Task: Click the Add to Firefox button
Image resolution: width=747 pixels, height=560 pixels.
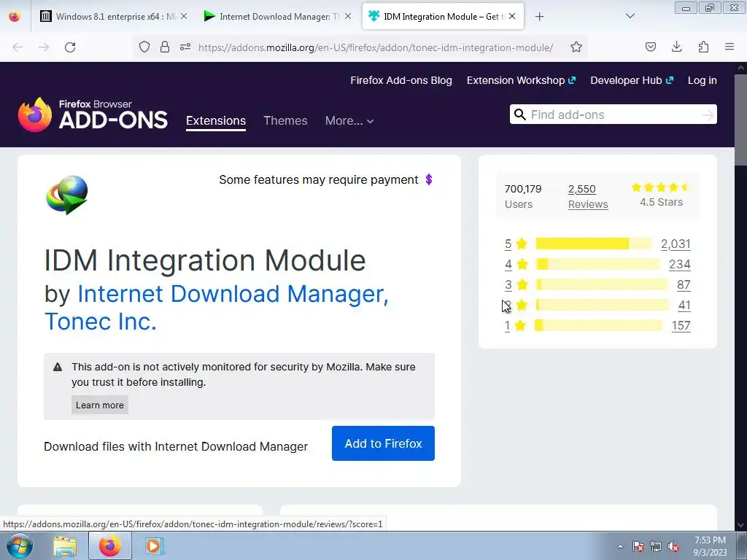Action: pyautogui.click(x=383, y=443)
